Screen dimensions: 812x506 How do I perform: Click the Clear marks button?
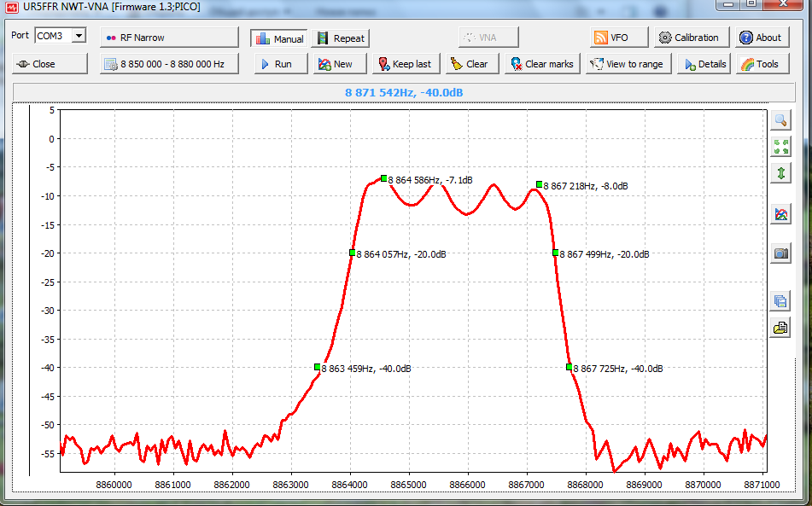[542, 64]
